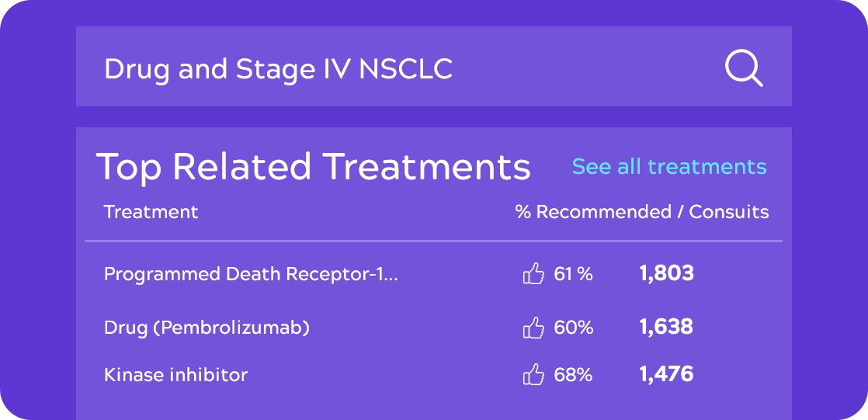This screenshot has width=868, height=420.
Task: Click thumbs-up icon beside 61 %
Action: [x=533, y=274]
